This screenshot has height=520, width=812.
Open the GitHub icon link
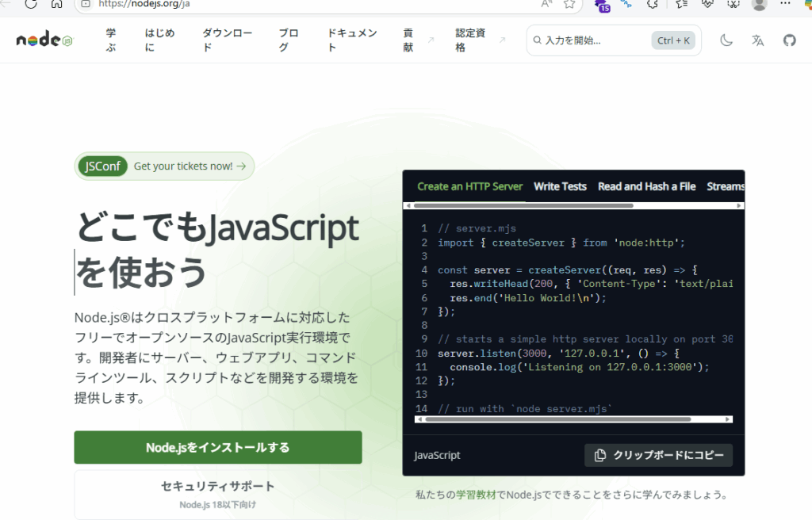789,40
